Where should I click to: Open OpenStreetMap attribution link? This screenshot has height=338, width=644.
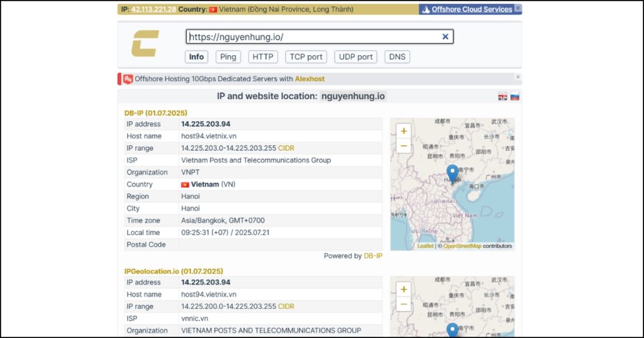[462, 246]
